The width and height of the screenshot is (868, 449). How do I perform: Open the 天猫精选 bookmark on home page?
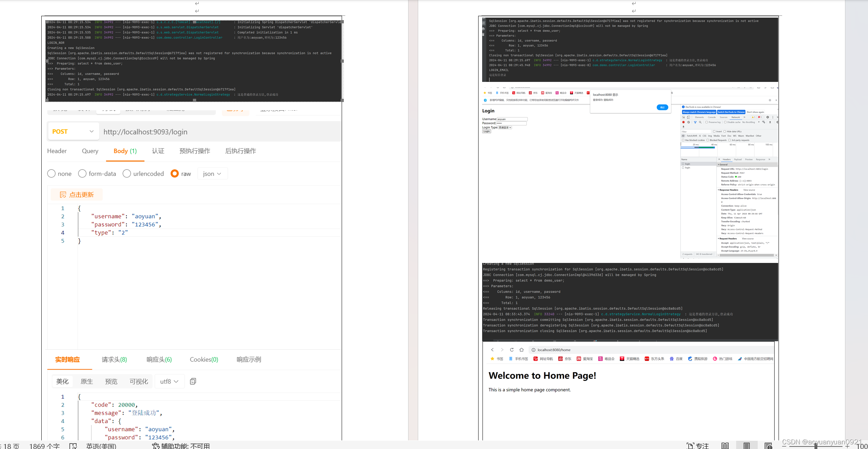(629, 359)
